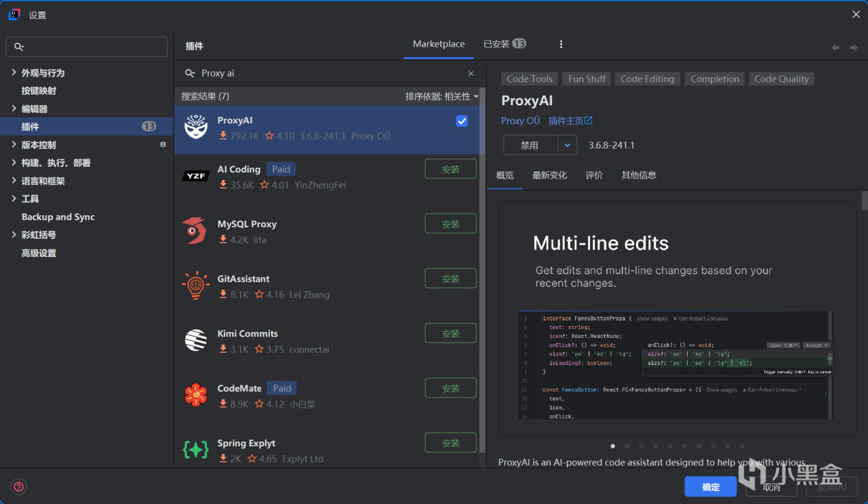Click the Code Quality tag

[782, 79]
